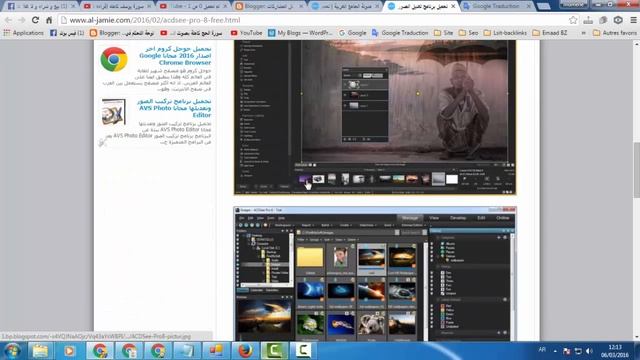This screenshot has height=360, width=640.
Task: Open the Chrome hamburger menu
Action: (633, 20)
